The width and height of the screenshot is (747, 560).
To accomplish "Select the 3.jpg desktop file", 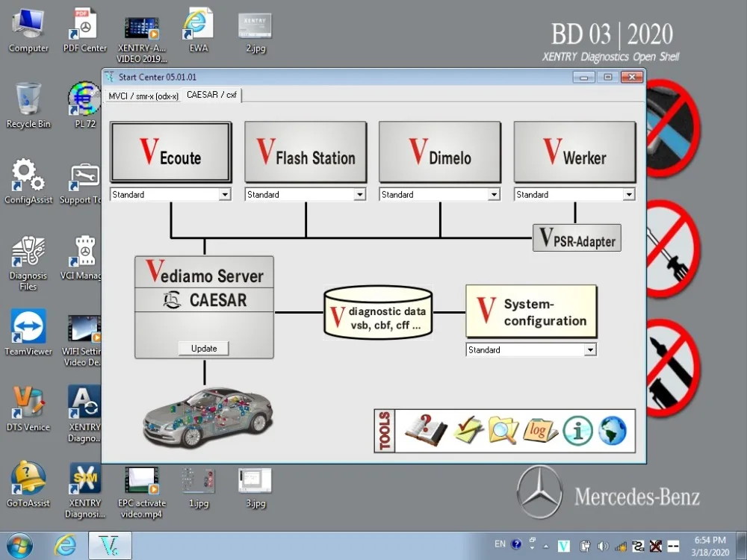I will click(255, 488).
